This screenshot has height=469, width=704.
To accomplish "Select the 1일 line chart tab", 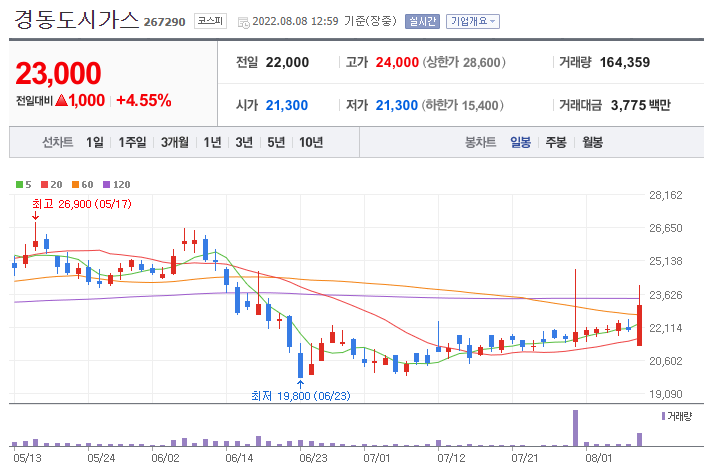I will [95, 142].
